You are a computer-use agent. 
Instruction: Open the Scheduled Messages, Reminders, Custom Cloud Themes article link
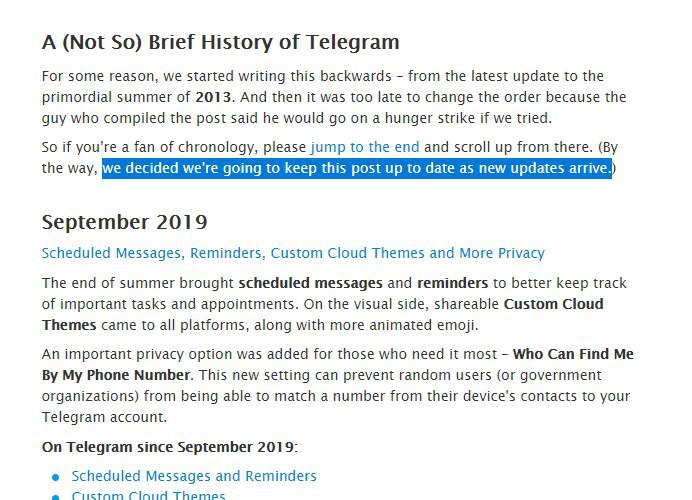click(293, 254)
